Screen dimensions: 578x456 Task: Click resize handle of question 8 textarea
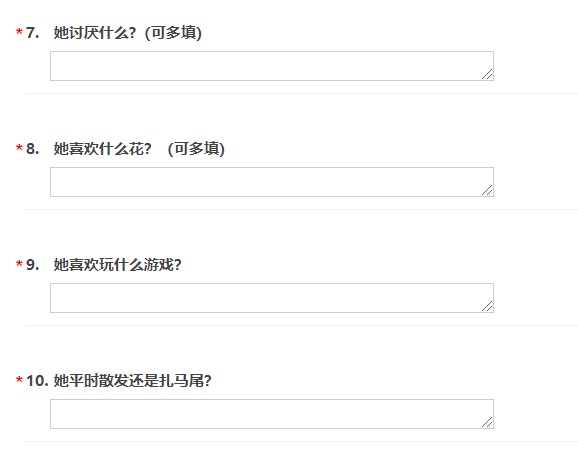487,190
